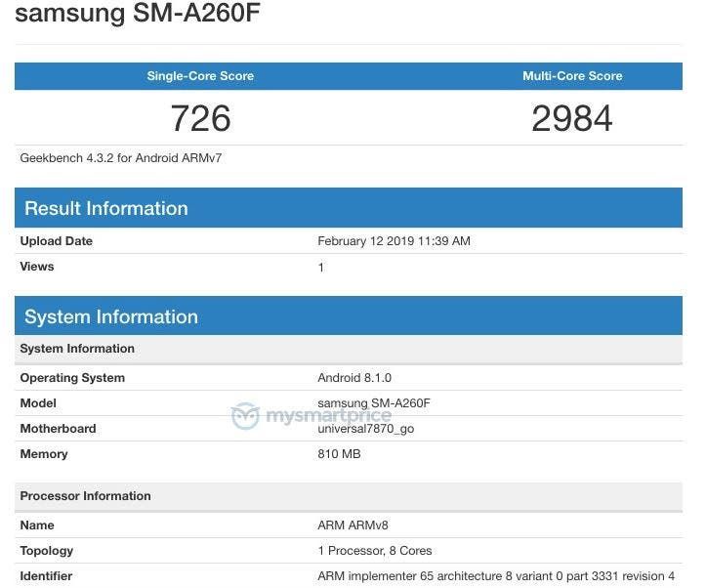This screenshot has height=588, width=706.
Task: Click the 'universal7870_go' motherboard value
Action: tap(365, 429)
